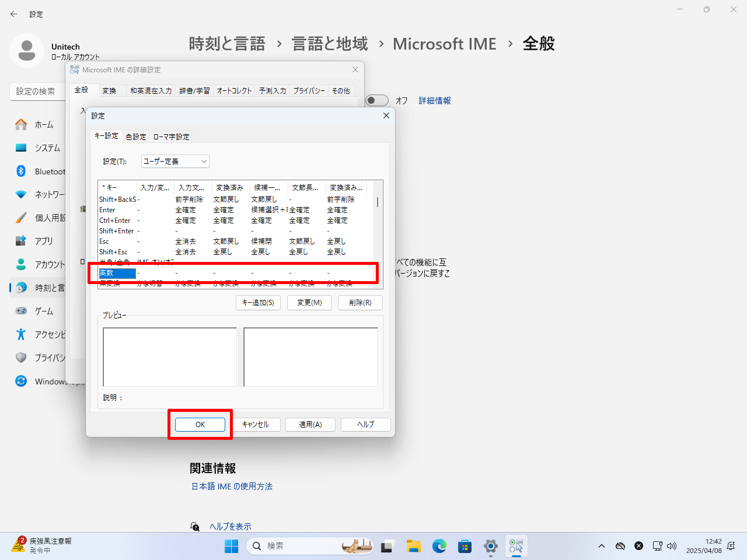Image resolution: width=747 pixels, height=560 pixels.
Task: Click the * キー column header
Action: tap(117, 188)
